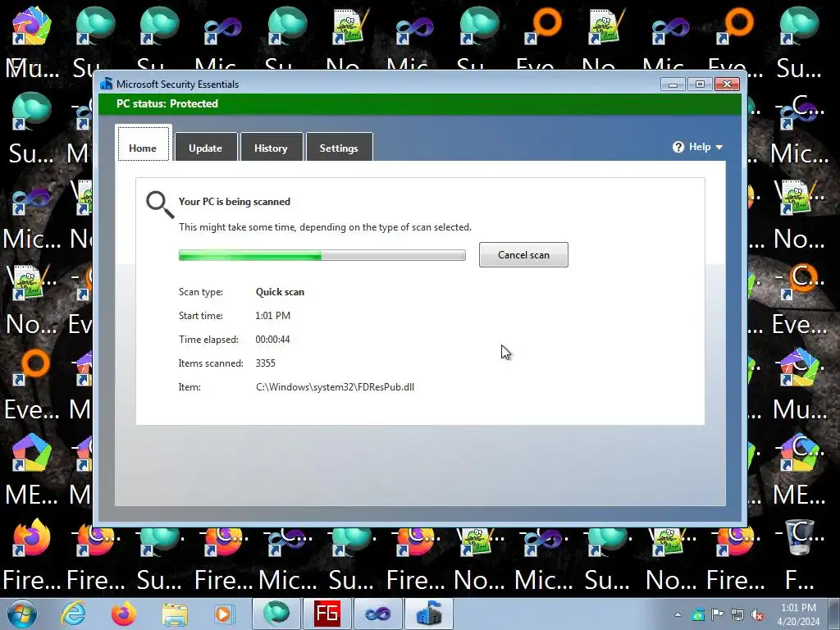Click the items scanned count '3355'

(x=265, y=363)
